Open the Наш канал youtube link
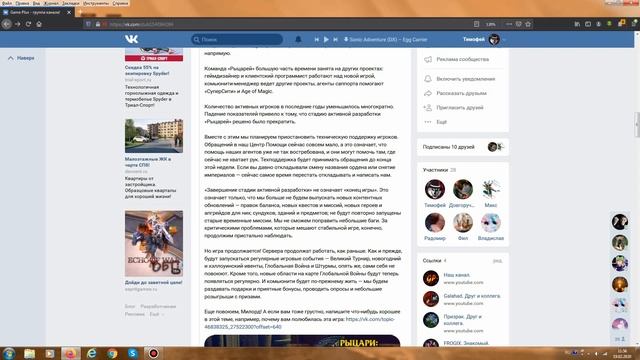The height and width of the screenshot is (360, 640). point(457,275)
